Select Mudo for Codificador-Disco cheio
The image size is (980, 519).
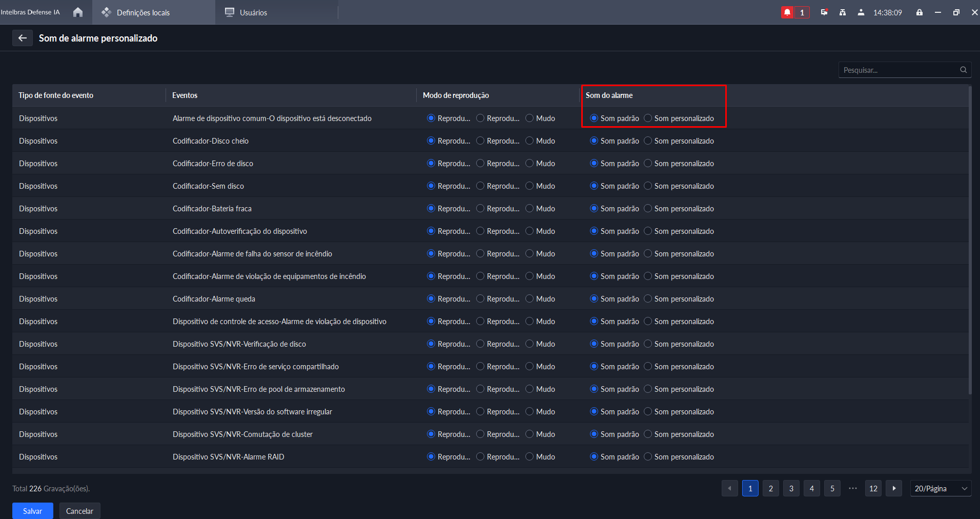point(530,141)
